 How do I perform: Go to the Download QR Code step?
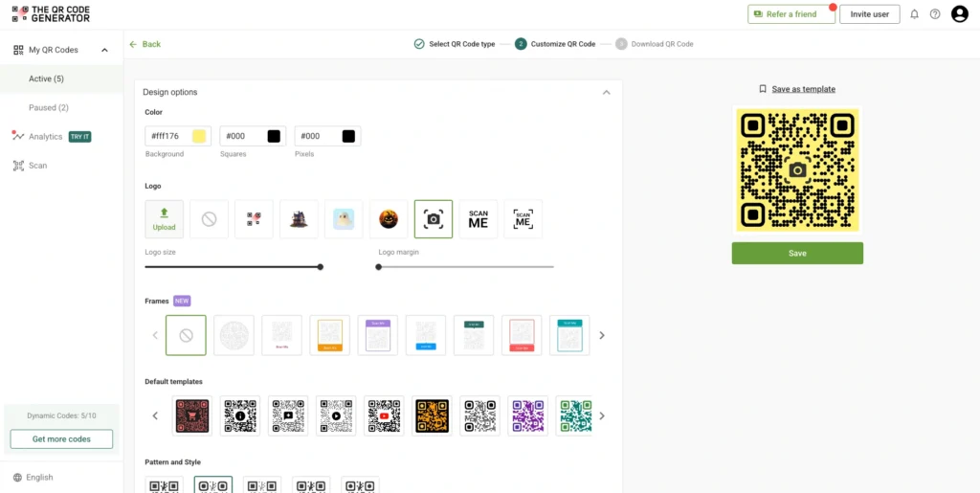point(655,44)
